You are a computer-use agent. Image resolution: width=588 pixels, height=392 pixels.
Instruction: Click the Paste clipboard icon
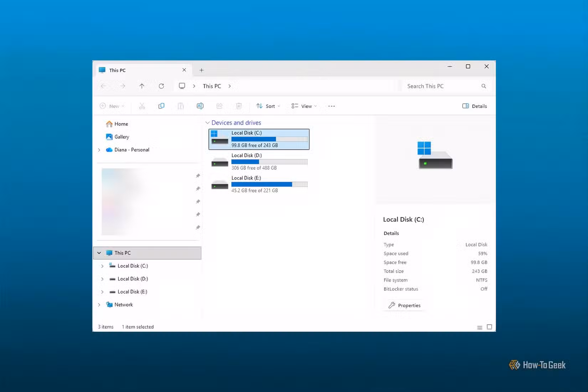(x=181, y=106)
